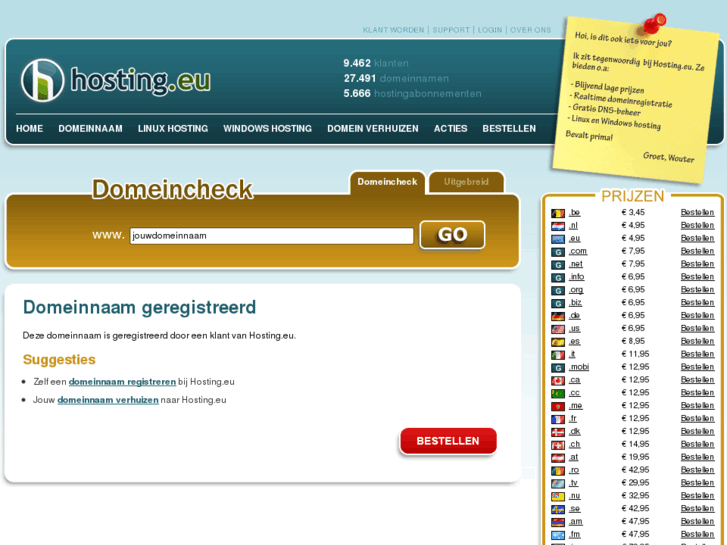Click the Spanish flag icon beside .es
The image size is (727, 545).
[558, 342]
